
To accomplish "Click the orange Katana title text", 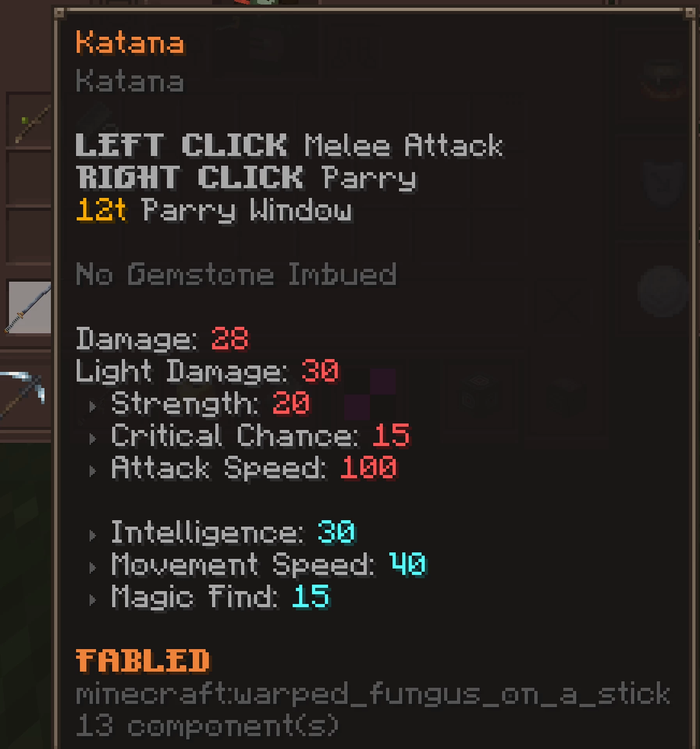I will click(x=130, y=43).
